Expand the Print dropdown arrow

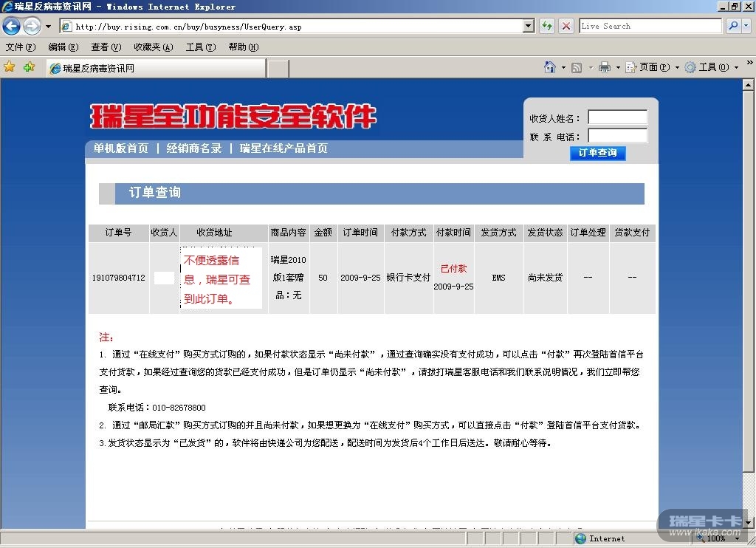tap(618, 67)
